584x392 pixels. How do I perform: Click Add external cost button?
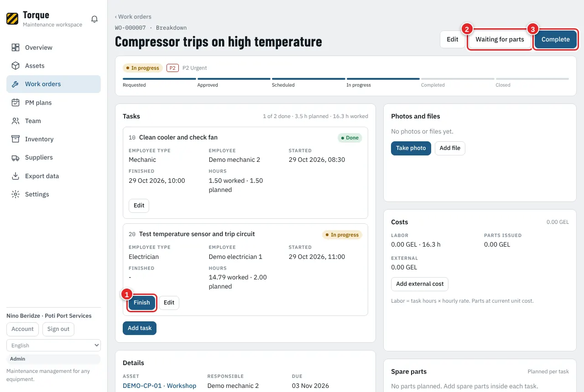point(420,284)
